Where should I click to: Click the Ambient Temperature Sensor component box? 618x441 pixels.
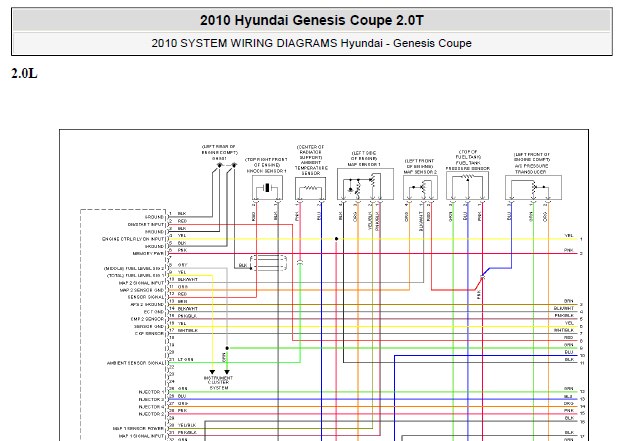tap(311, 188)
